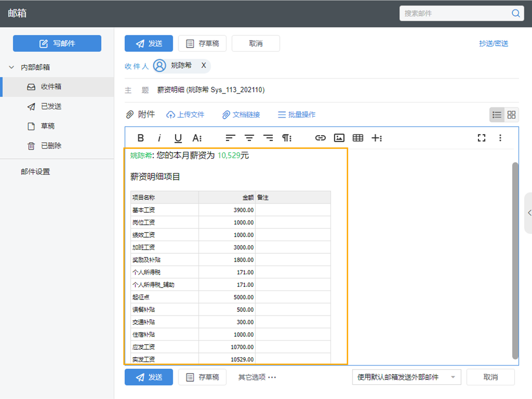Click the editor vertical scrollbar
This screenshot has height=399, width=532.
point(515,261)
